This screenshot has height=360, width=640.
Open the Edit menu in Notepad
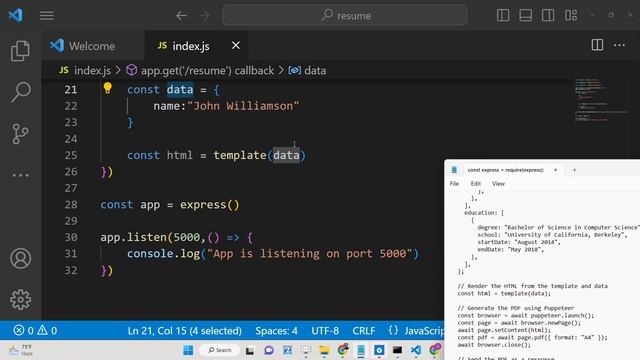point(476,184)
